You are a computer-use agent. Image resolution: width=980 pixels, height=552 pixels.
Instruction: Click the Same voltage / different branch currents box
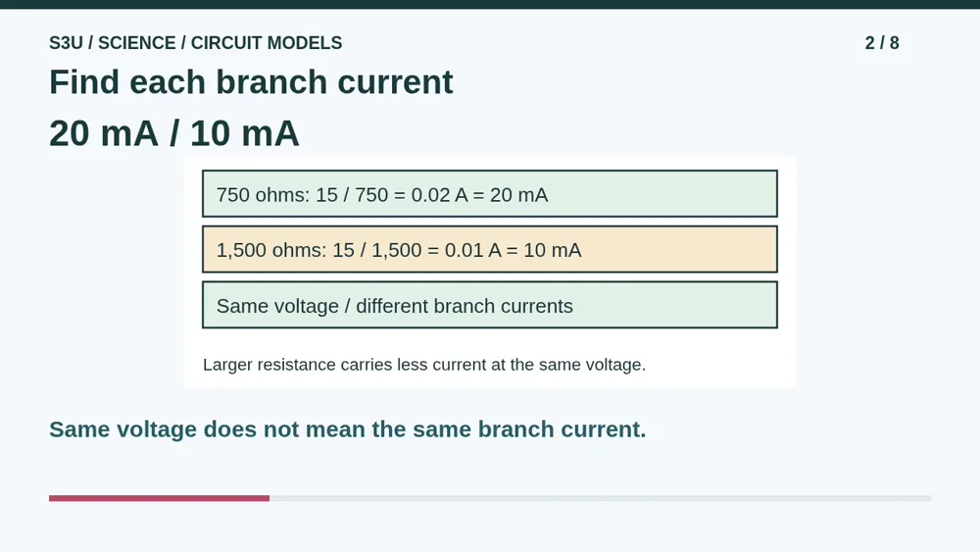[490, 305]
